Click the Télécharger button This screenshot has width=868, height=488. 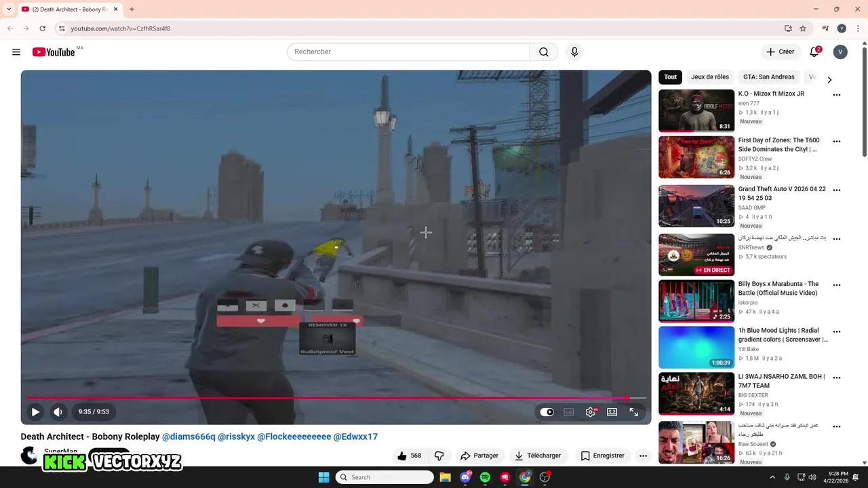tap(538, 456)
